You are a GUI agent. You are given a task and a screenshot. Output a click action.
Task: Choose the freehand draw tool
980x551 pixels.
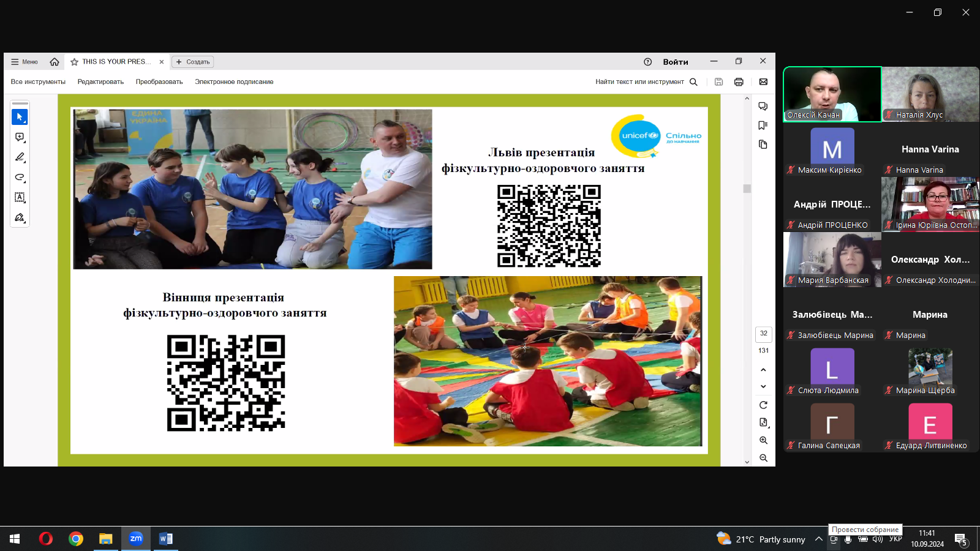(x=20, y=178)
